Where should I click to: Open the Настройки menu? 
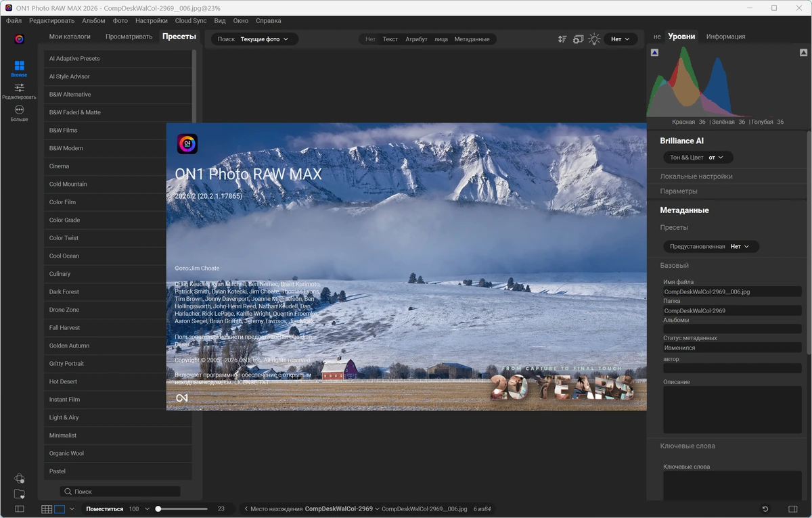152,21
